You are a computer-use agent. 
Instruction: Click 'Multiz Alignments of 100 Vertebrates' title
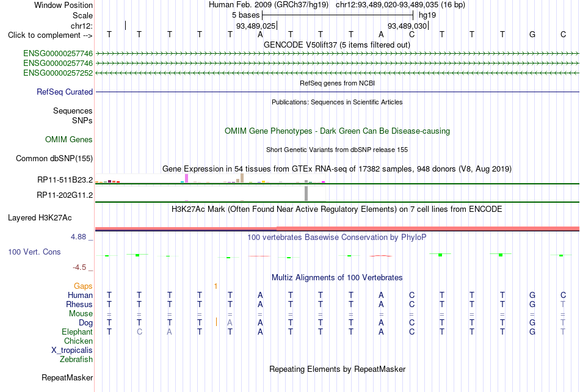click(x=336, y=277)
